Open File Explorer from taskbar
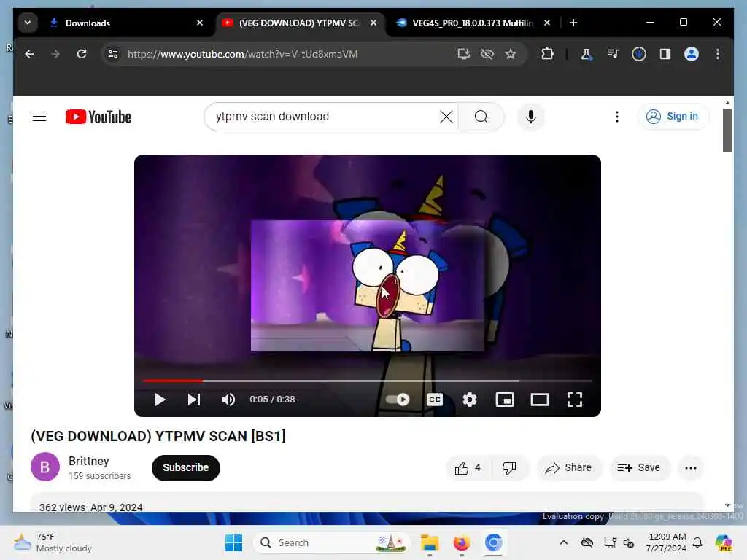 429,542
